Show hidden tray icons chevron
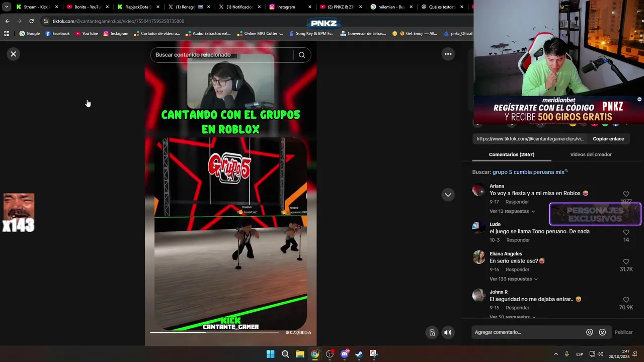The height and width of the screenshot is (362, 644). coord(556,354)
